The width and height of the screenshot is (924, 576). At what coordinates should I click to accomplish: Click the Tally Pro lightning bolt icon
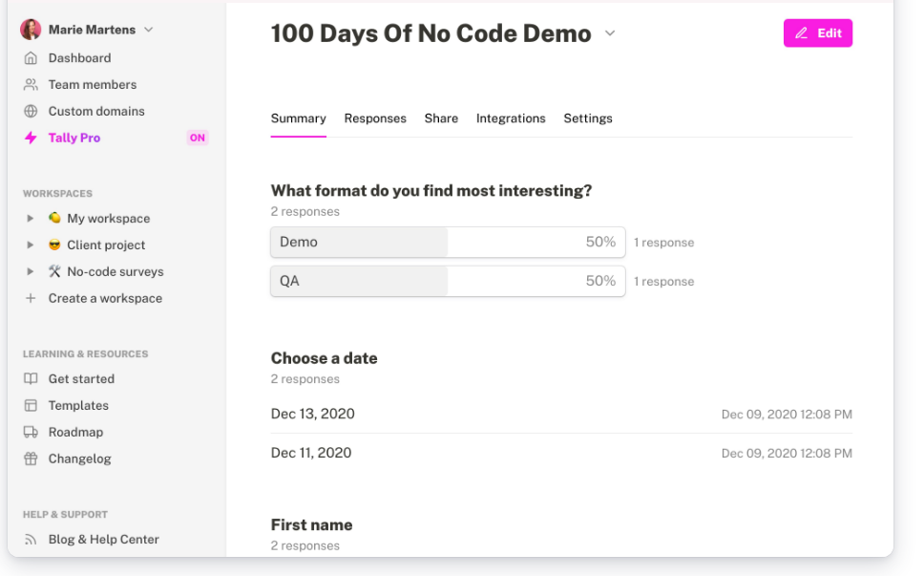coord(31,139)
